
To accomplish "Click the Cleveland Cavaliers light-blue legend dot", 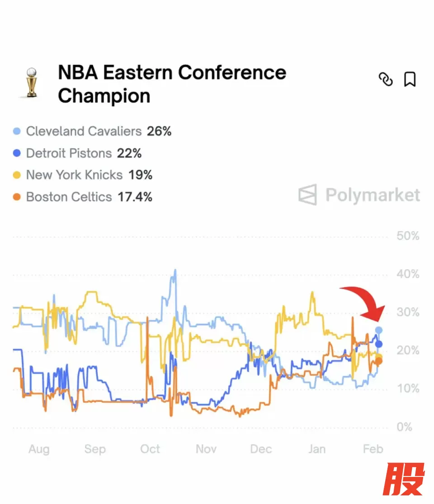I will point(17,132).
